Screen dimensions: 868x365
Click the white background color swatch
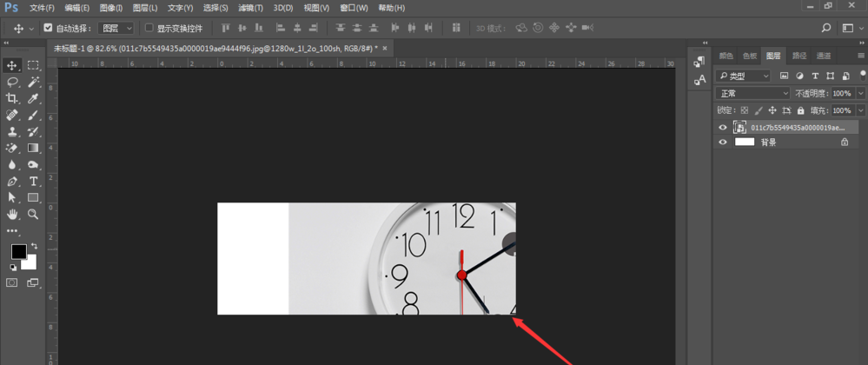coord(30,263)
